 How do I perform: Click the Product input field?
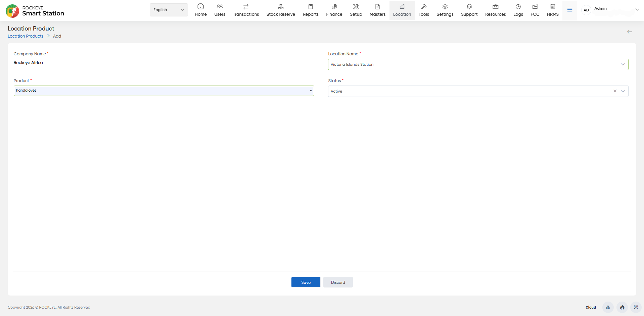click(164, 91)
